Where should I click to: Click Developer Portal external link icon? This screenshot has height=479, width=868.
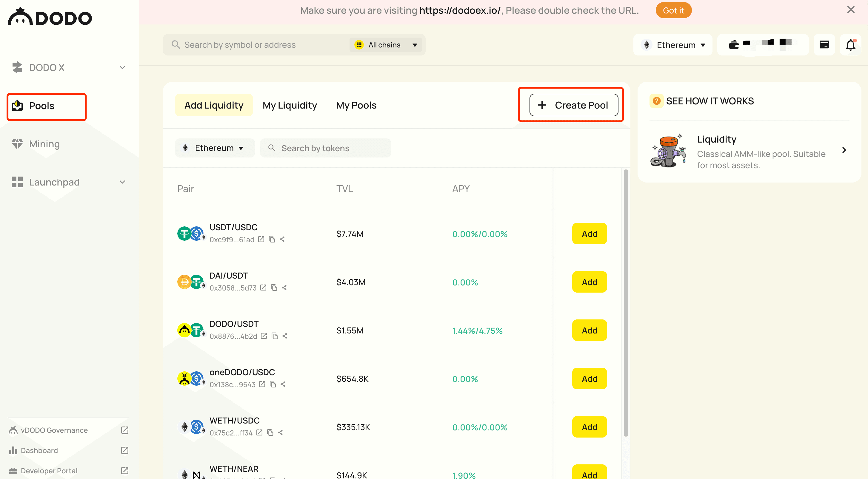(125, 471)
